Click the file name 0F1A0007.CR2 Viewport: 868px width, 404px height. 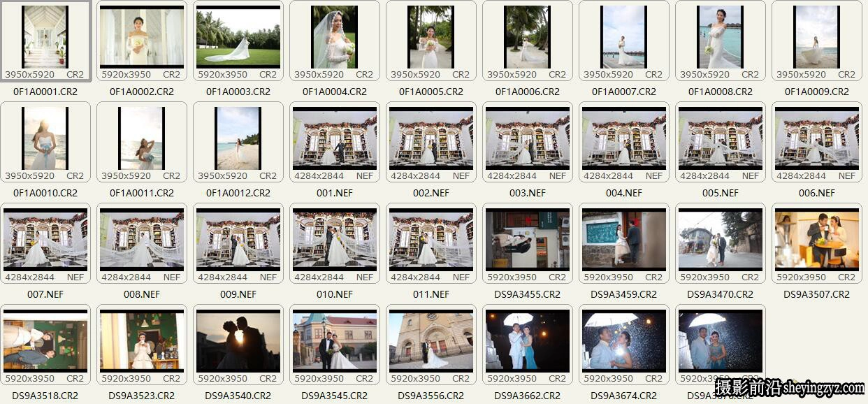tap(624, 92)
